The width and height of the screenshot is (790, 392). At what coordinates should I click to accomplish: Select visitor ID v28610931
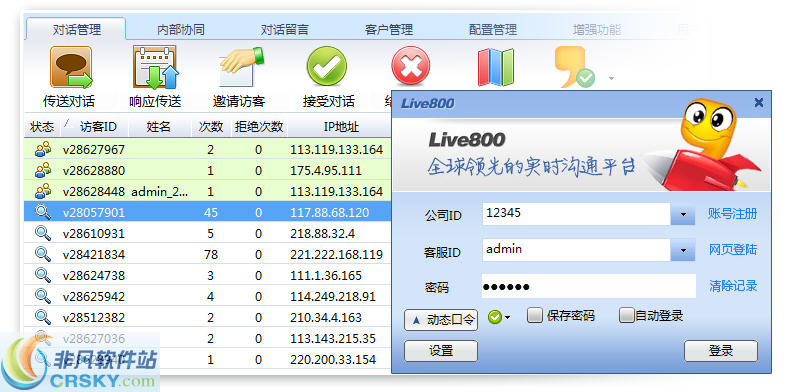coord(94,234)
